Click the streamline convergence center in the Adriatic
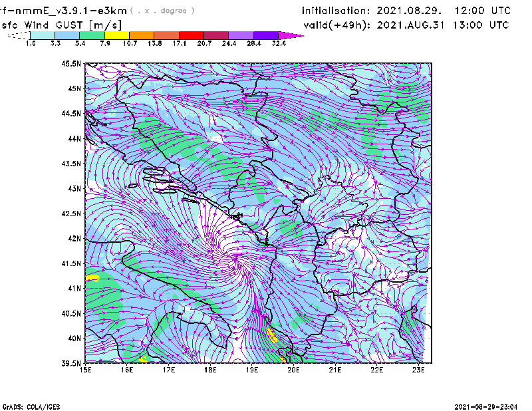 (x=235, y=259)
